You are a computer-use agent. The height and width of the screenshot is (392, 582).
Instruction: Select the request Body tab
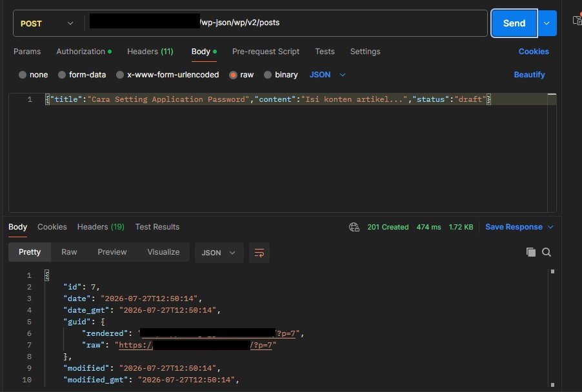[204, 52]
